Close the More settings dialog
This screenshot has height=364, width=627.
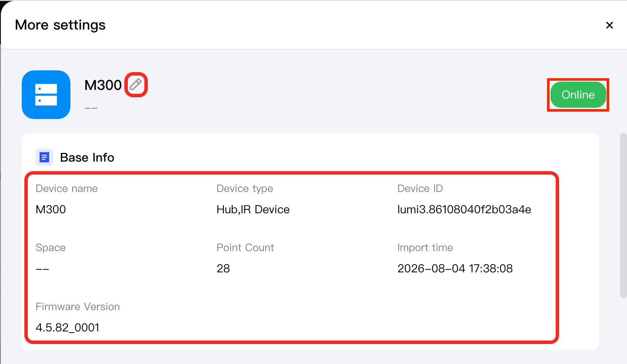click(x=609, y=25)
